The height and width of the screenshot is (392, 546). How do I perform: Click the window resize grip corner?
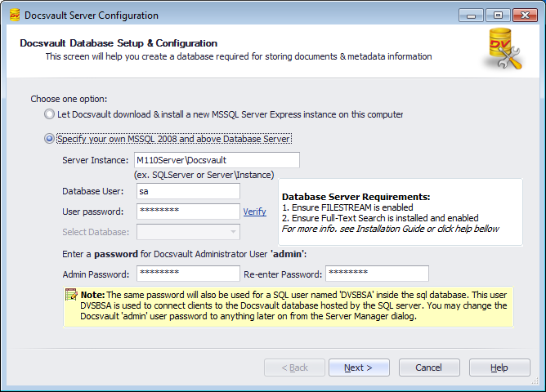(x=535, y=381)
